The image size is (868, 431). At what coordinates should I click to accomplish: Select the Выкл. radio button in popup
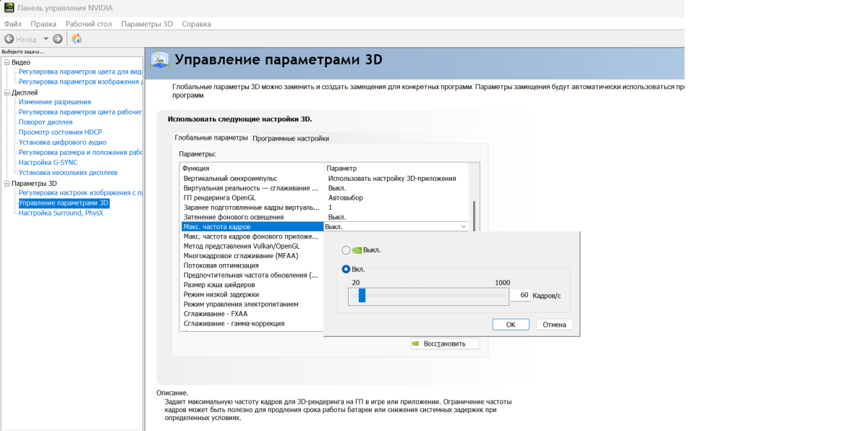[346, 250]
